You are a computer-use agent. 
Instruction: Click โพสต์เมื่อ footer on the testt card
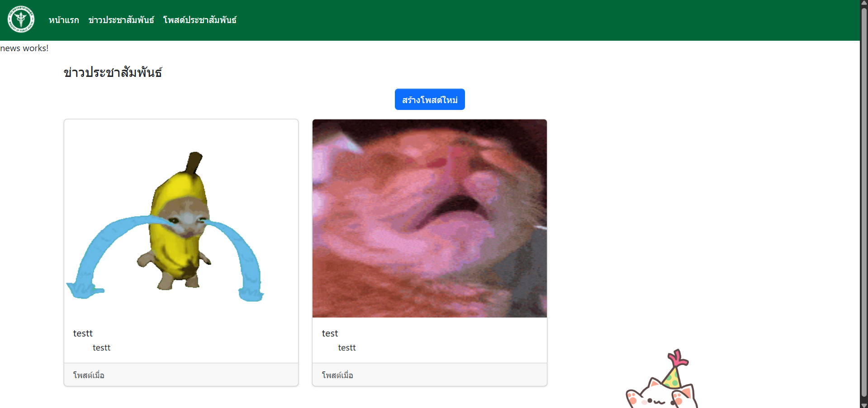tap(89, 375)
